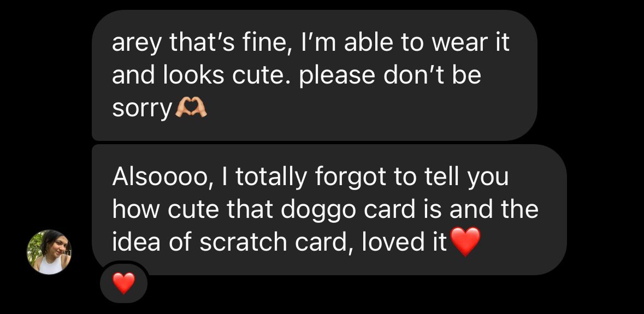This screenshot has width=644, height=314.
Task: Click the text 'please don't be'
Action: click(390, 76)
